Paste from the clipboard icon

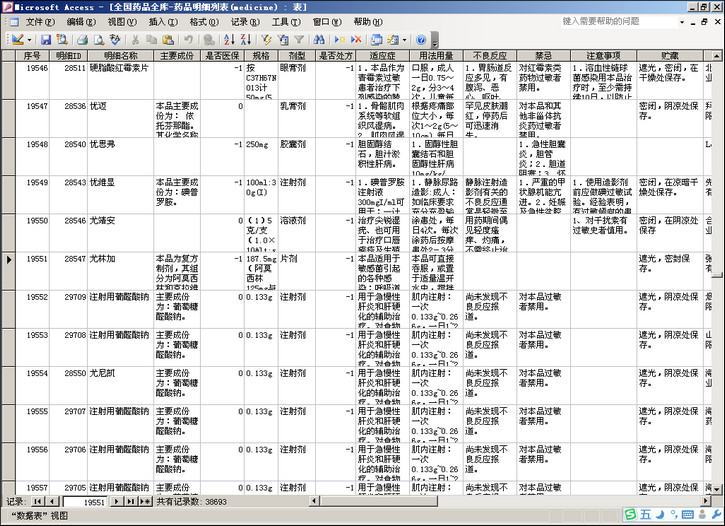(x=168, y=40)
